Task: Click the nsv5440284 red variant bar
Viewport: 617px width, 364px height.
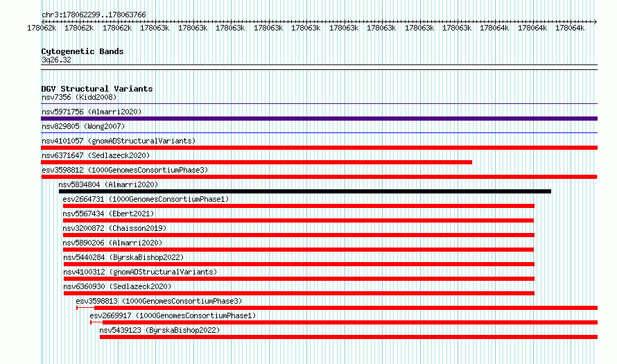Action: click(299, 264)
